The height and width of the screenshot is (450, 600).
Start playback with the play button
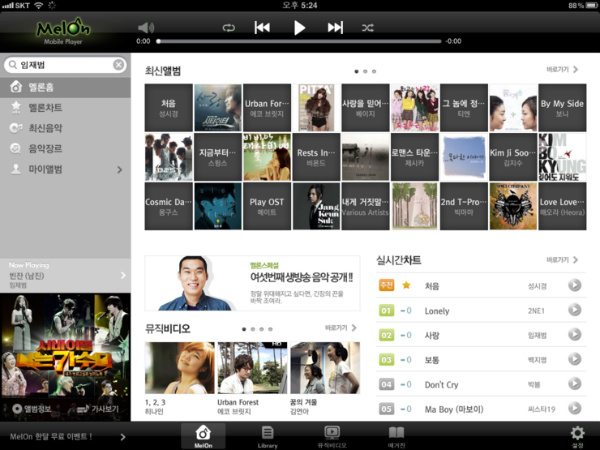(299, 28)
